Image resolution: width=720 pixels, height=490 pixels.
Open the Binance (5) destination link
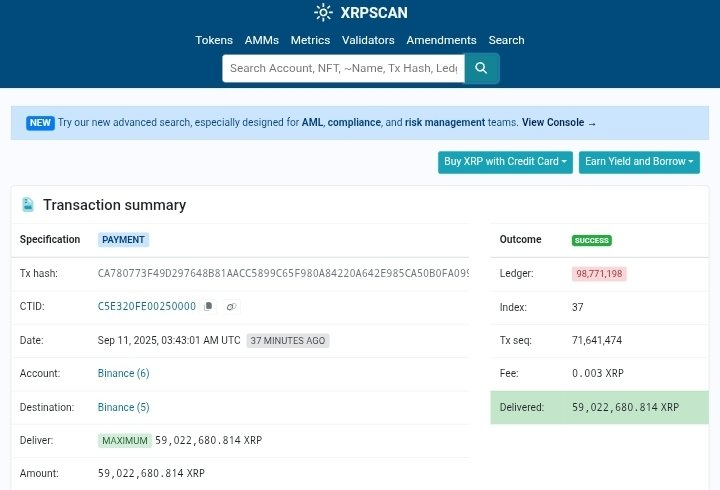click(123, 407)
